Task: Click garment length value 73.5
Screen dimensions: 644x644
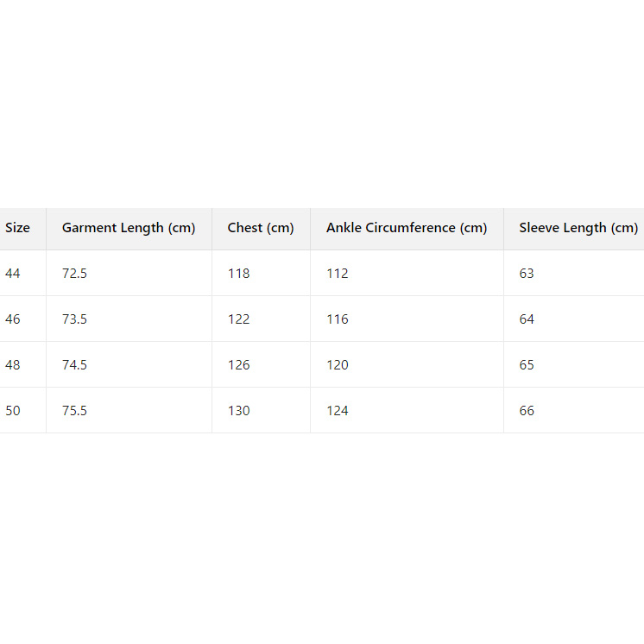Action: [x=75, y=319]
